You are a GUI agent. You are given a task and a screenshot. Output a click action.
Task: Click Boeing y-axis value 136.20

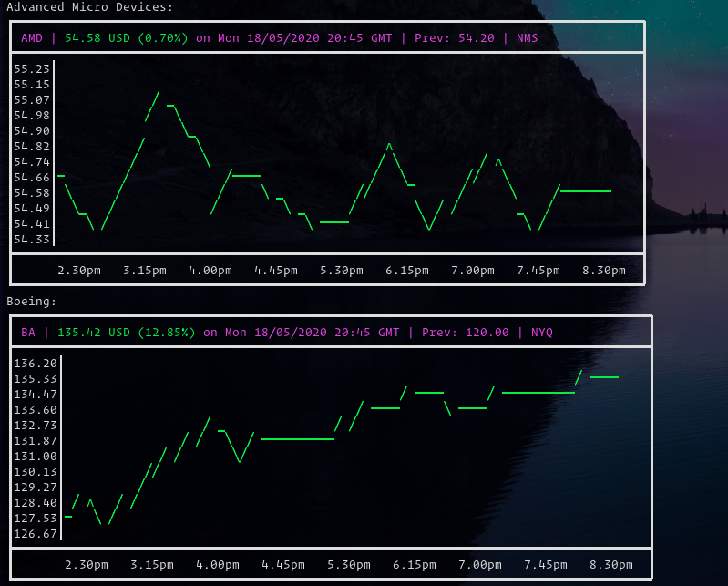point(36,363)
